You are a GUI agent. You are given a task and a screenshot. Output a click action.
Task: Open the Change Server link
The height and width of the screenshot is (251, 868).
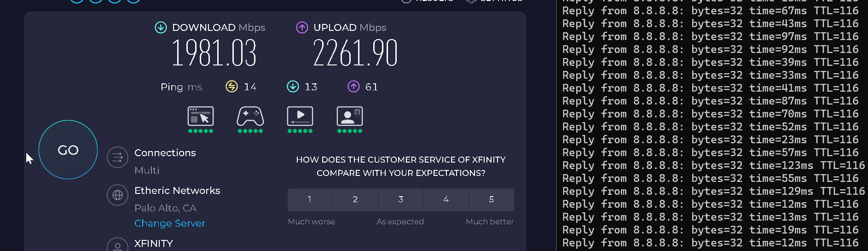point(170,223)
